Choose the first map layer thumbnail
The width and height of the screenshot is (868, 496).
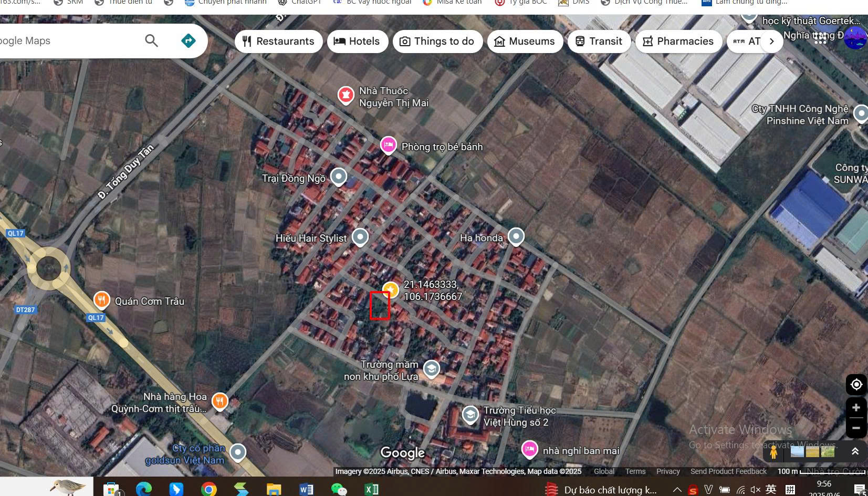(797, 451)
